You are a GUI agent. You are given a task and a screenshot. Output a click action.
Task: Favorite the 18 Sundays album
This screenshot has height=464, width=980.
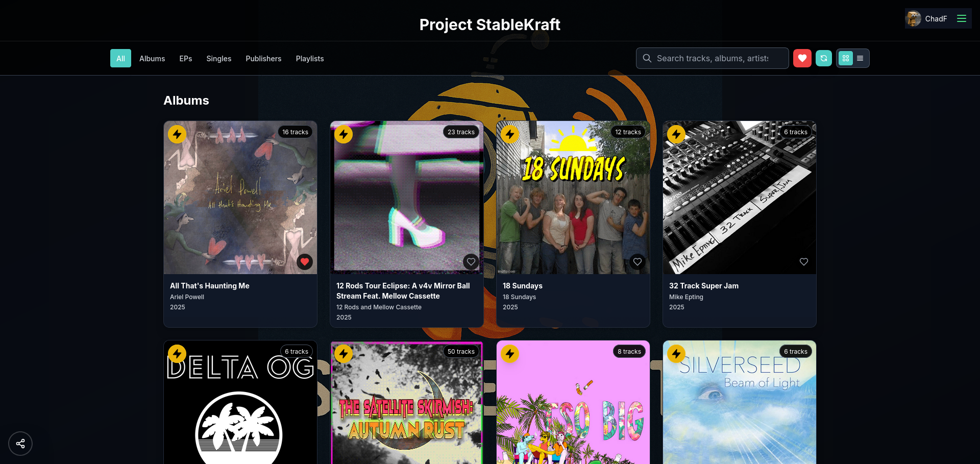(x=637, y=262)
